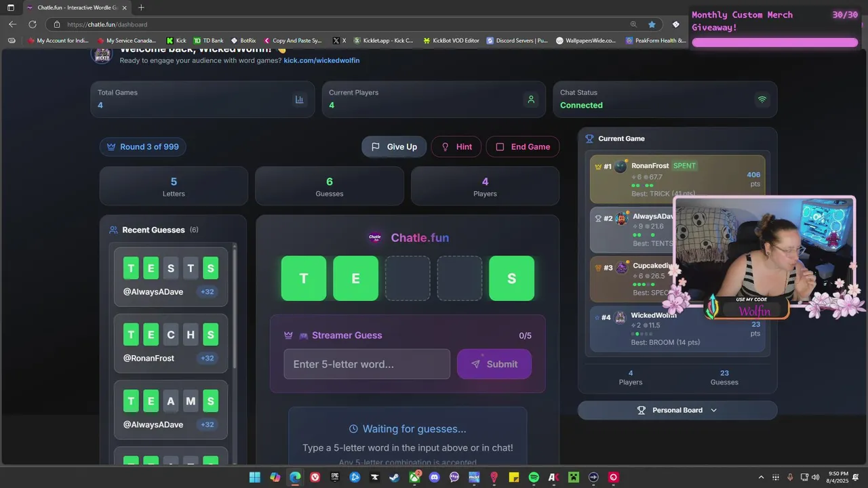Open the WallpapersWide bookmark
This screenshot has width=868, height=488.
(x=586, y=41)
